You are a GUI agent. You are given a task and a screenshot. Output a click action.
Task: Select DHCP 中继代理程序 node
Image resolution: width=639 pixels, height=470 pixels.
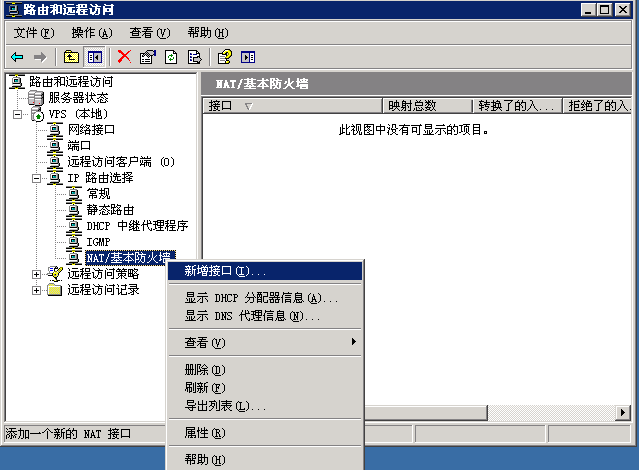137,225
